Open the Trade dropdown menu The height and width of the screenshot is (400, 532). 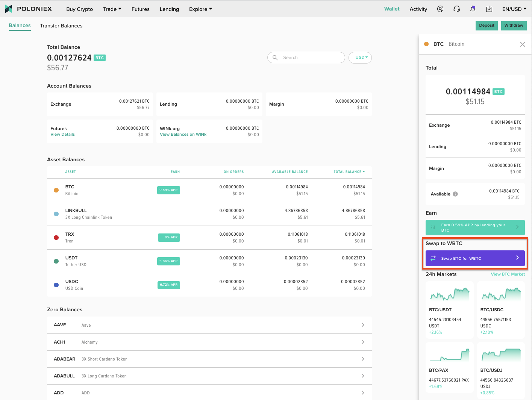[112, 9]
